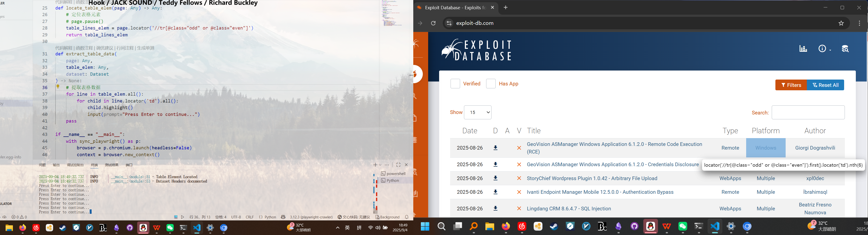Open the Lingdang CRM SQL Injection link
The image size is (868, 235).
point(569,209)
